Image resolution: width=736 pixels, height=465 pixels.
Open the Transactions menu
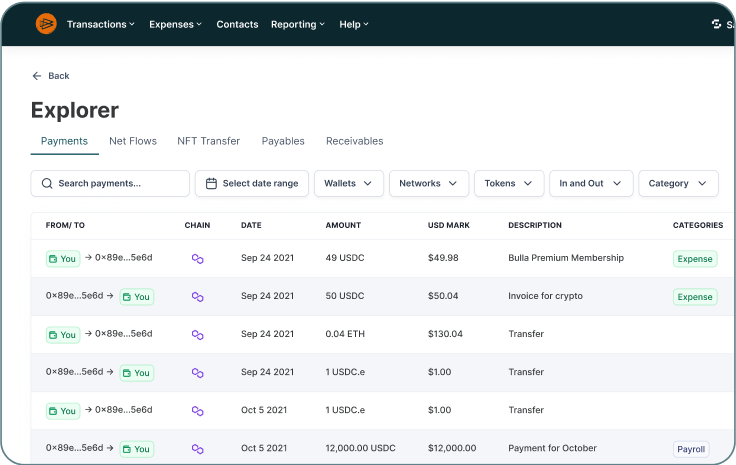pos(101,24)
